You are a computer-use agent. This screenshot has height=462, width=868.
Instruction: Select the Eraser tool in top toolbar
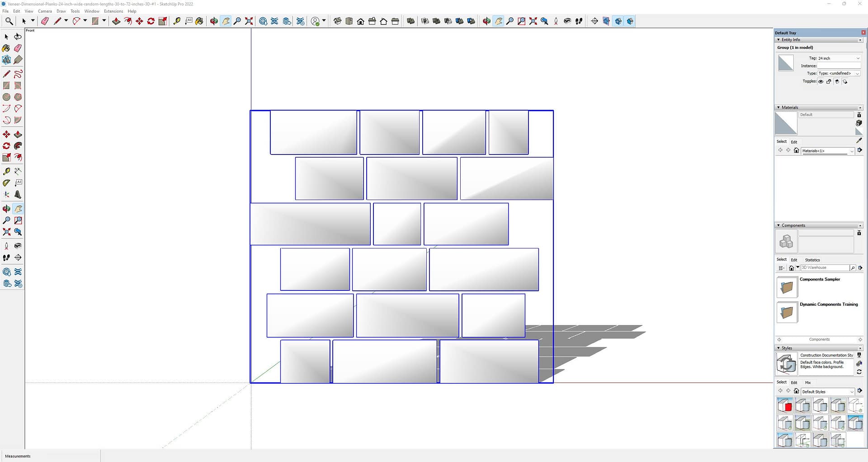click(x=45, y=21)
